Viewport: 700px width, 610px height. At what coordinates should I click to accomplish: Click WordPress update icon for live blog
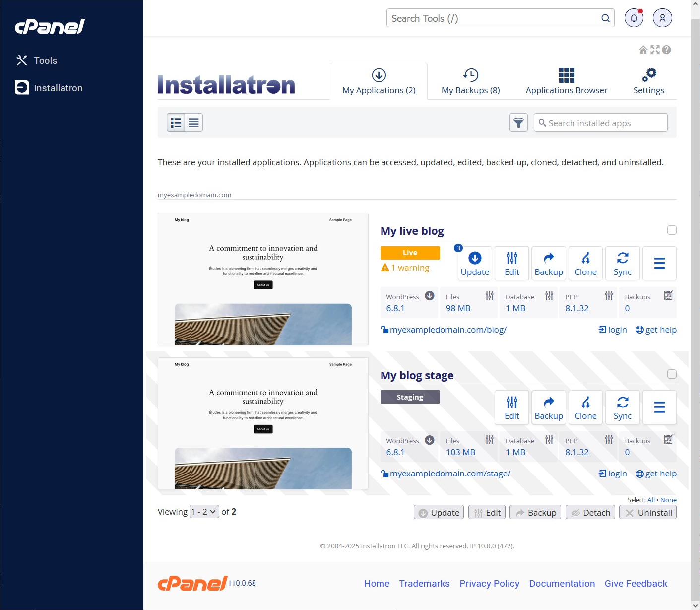pos(430,296)
